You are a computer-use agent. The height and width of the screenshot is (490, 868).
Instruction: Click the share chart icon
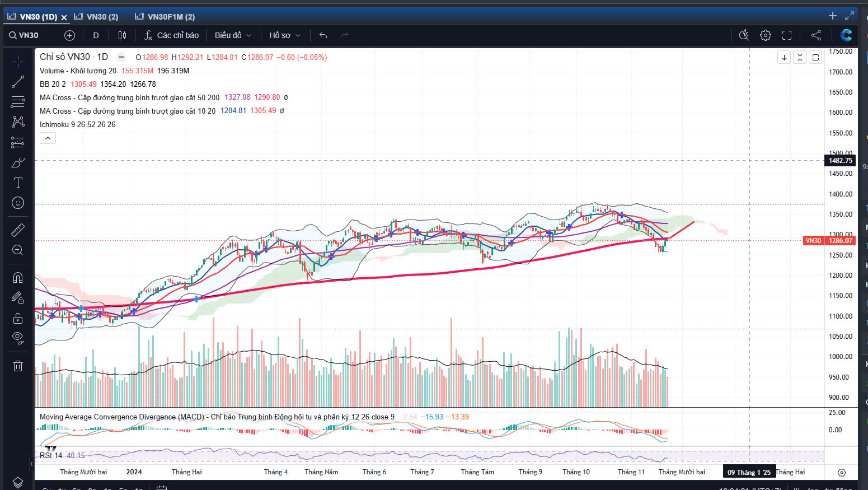(x=816, y=35)
